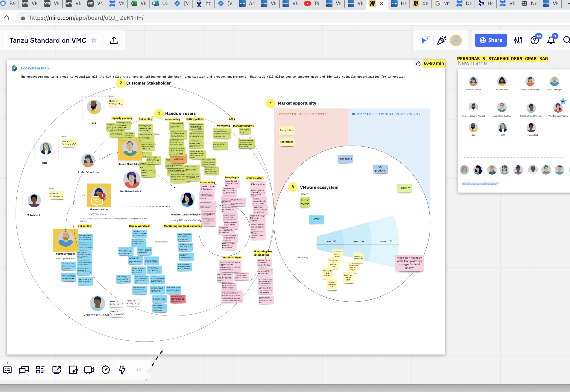Open the collaborator avatar menu

click(x=456, y=40)
